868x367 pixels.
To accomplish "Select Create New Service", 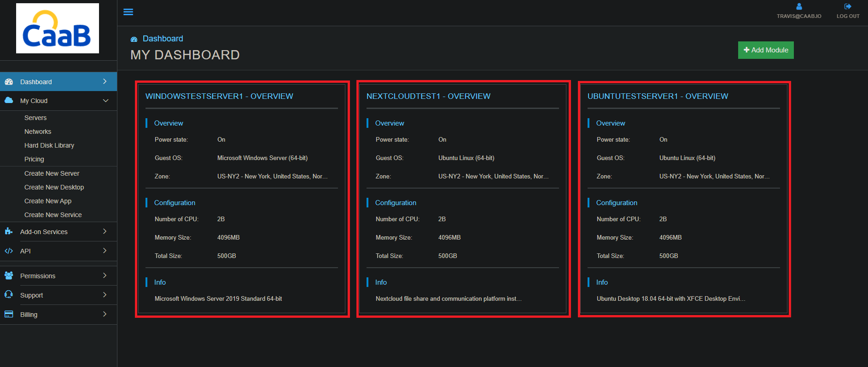I will point(53,215).
